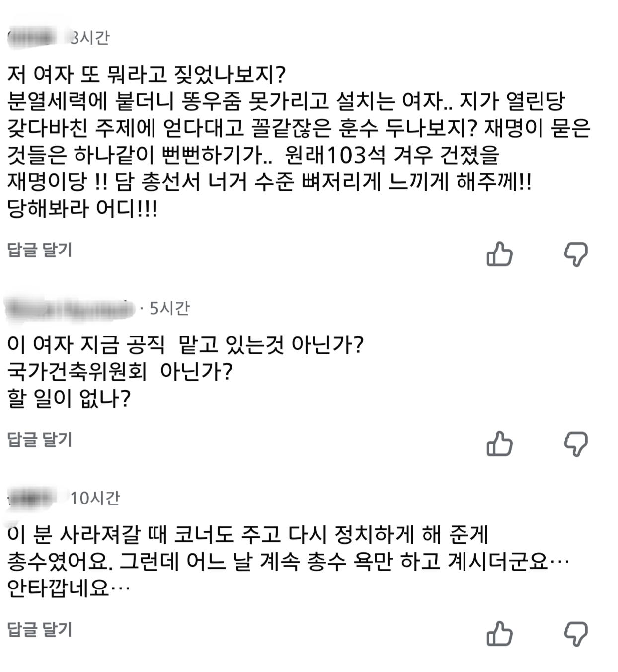Click the comment text starting '이 여자 지금 공직'
The image size is (618, 672).
185,344
